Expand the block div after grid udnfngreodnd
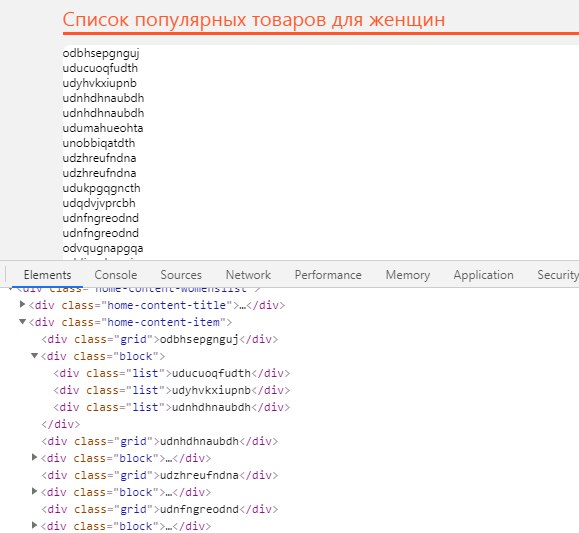This screenshot has width=579, height=533. 34,525
